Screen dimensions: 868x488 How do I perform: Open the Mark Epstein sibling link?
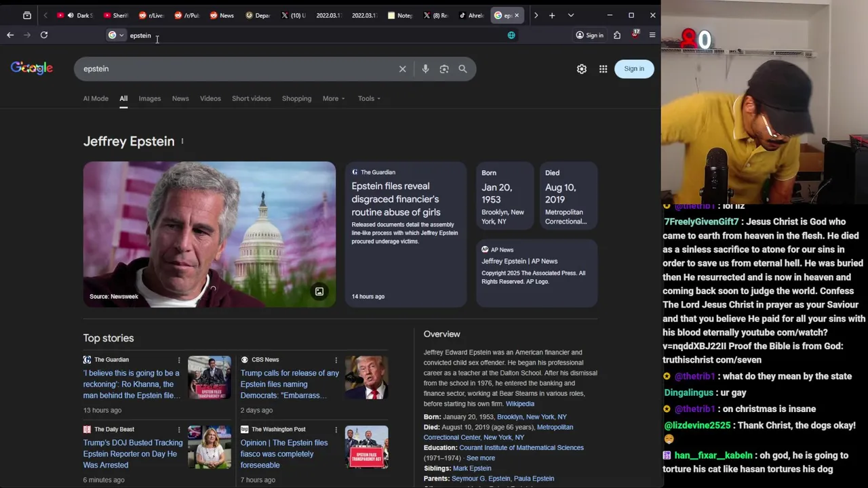click(x=472, y=468)
